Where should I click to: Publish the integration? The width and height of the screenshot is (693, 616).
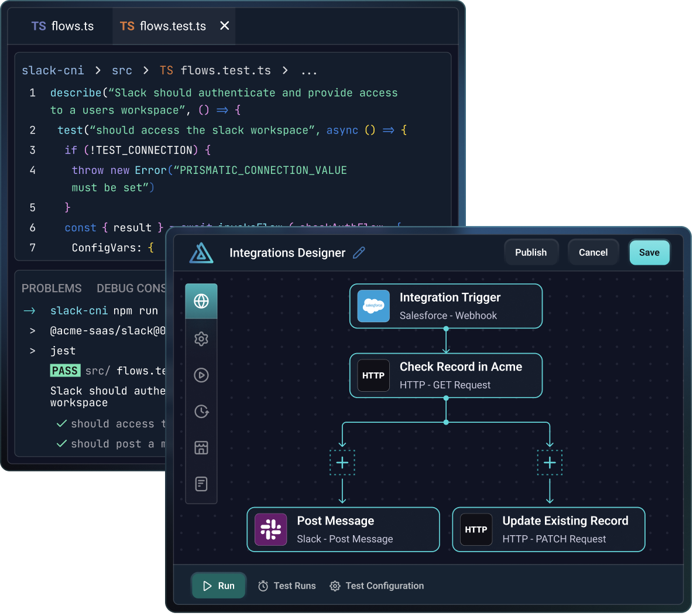coord(531,252)
